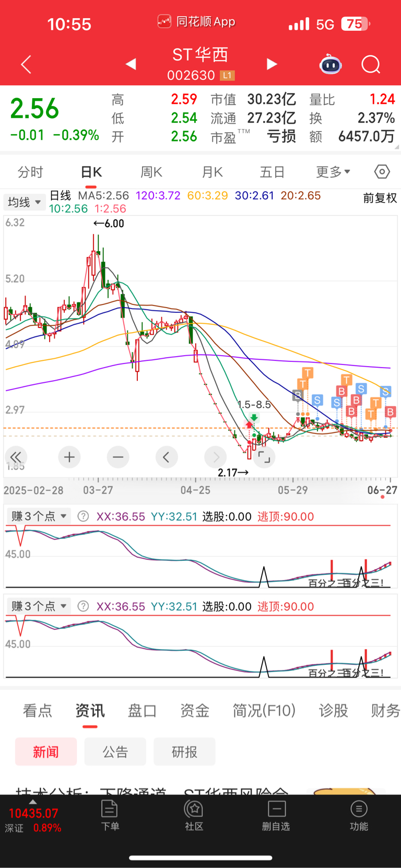The width and height of the screenshot is (401, 868).
Task: Open the 更多 period dropdown
Action: (x=333, y=172)
